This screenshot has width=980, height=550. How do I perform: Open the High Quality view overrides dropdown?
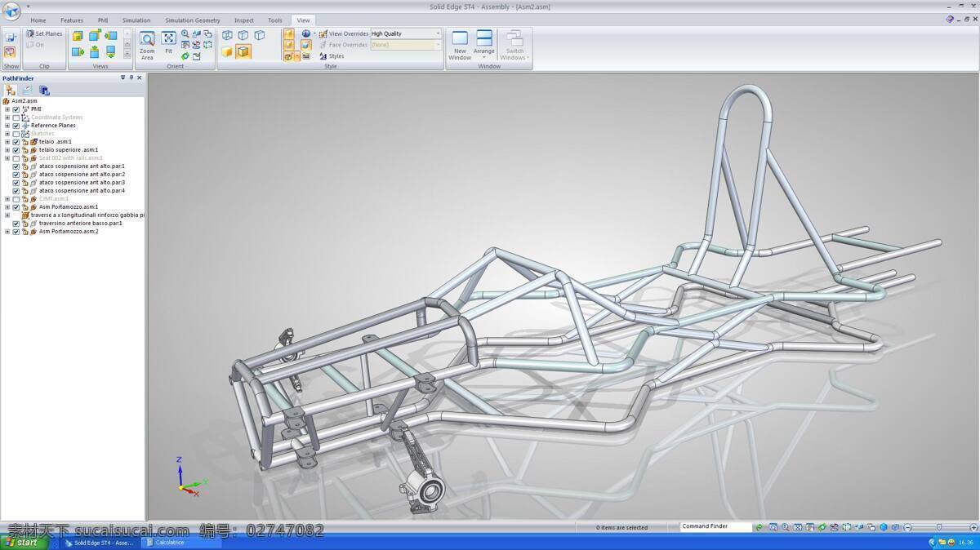tap(438, 33)
